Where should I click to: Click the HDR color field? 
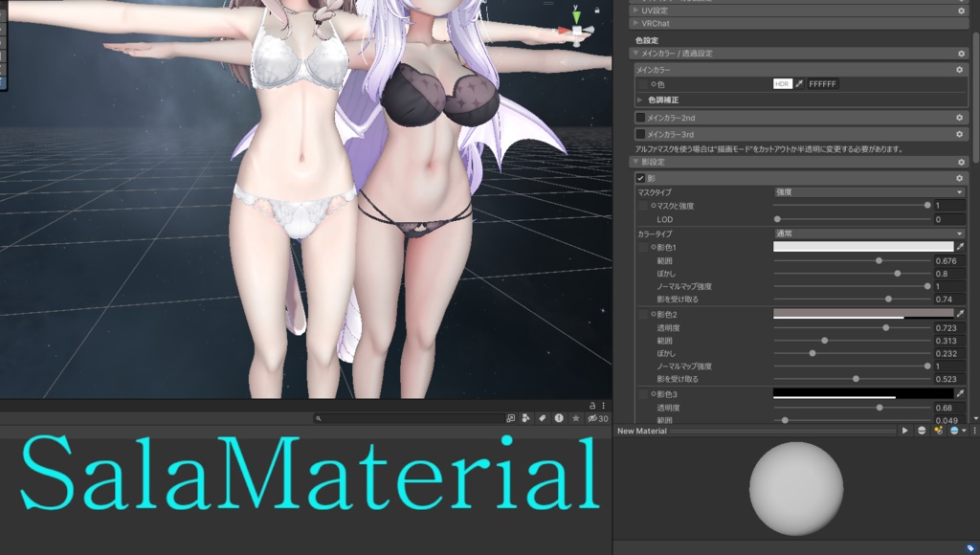pyautogui.click(x=783, y=84)
